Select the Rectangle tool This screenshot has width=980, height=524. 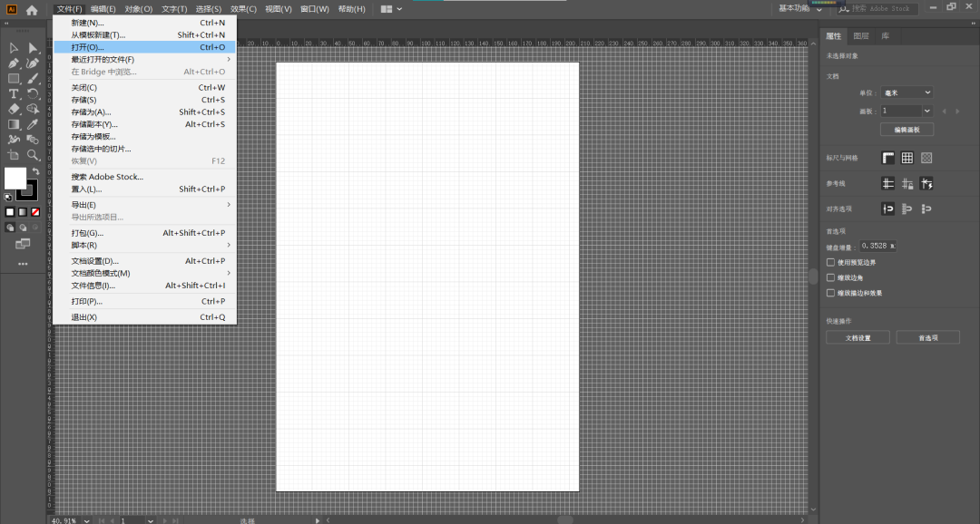pyautogui.click(x=13, y=79)
